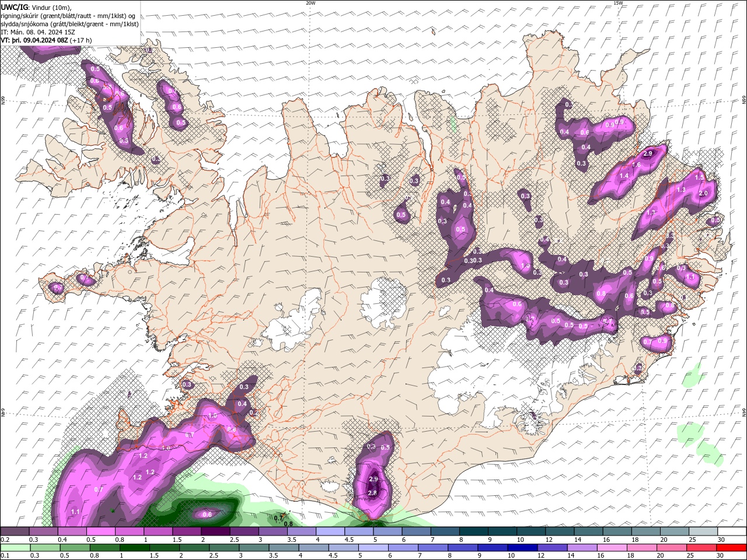Pick upper legend swatch between 20 and 25
Viewport: 747px width, 560px height.
(x=675, y=531)
